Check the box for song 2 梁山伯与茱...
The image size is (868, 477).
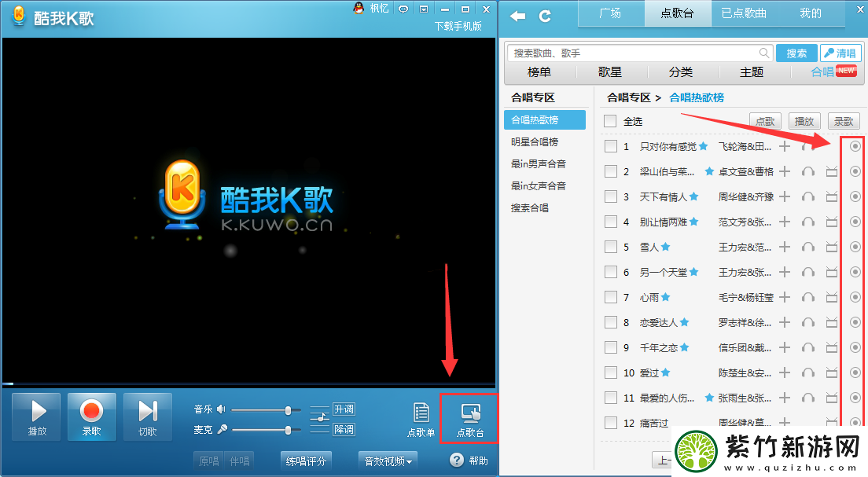(611, 171)
